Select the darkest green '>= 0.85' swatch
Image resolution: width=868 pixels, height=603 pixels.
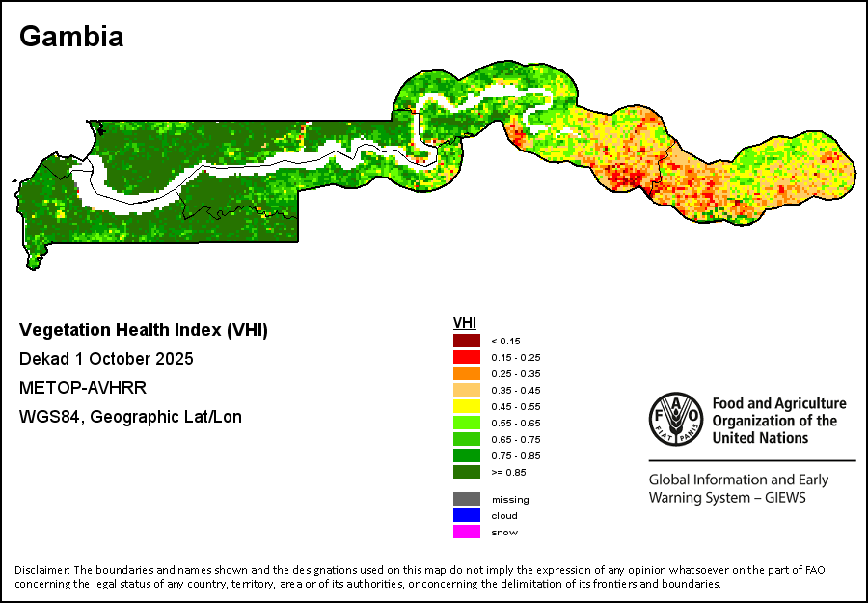[466, 472]
